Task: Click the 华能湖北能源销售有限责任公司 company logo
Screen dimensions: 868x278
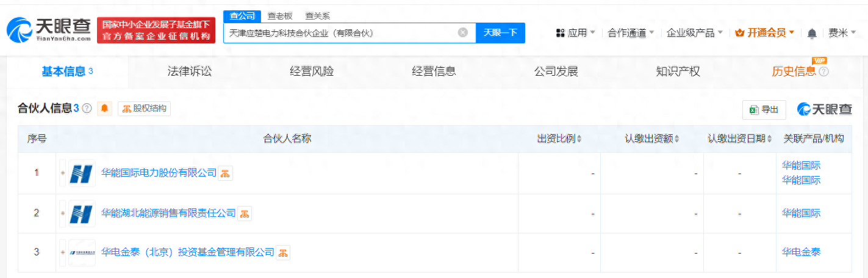Action: click(82, 213)
